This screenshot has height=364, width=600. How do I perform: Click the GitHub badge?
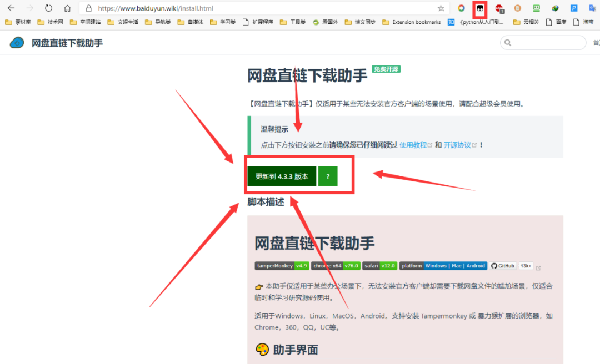502,266
